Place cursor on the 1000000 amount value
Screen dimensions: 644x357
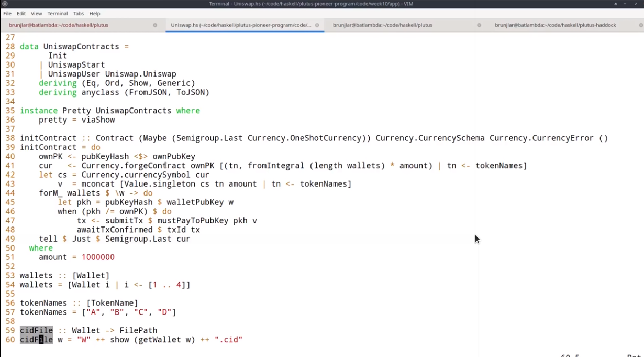click(x=98, y=257)
